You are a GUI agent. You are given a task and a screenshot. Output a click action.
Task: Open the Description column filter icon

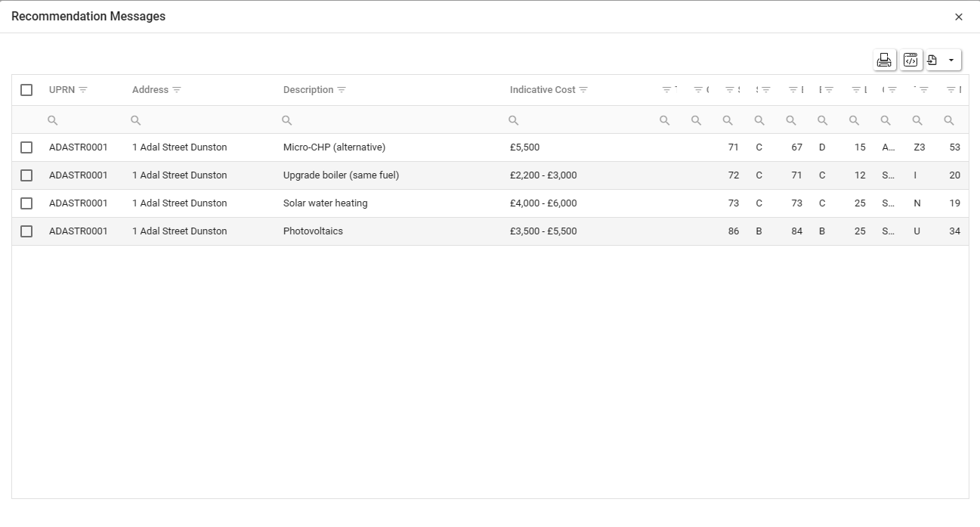coord(342,90)
